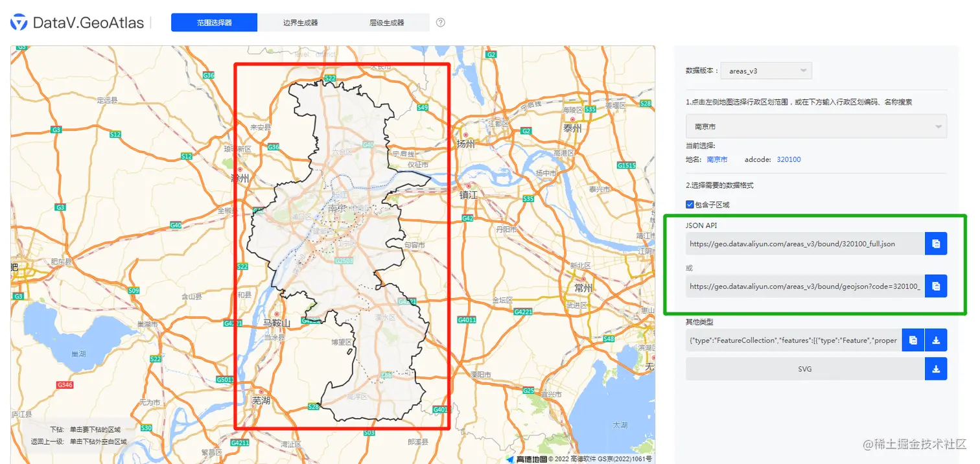The width and height of the screenshot is (980, 464).
Task: Toggle the 包含子区域 checkbox
Action: tap(690, 205)
